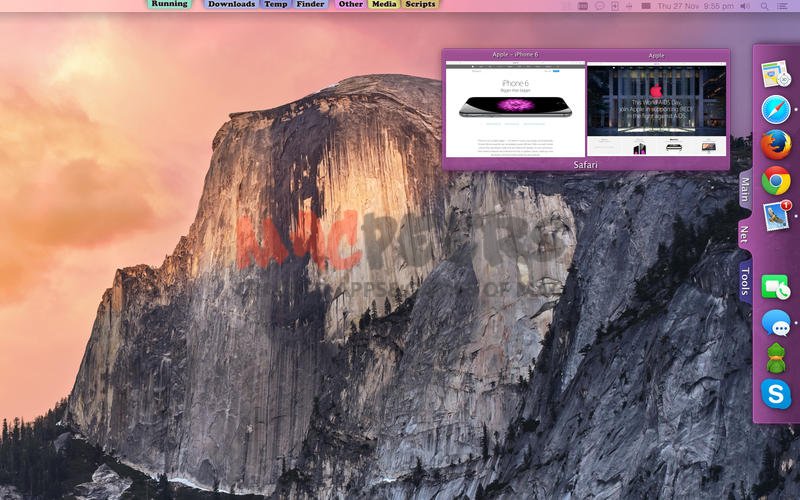Open the Finder tab in top bar
Screen dimensions: 800x500
[310, 4]
